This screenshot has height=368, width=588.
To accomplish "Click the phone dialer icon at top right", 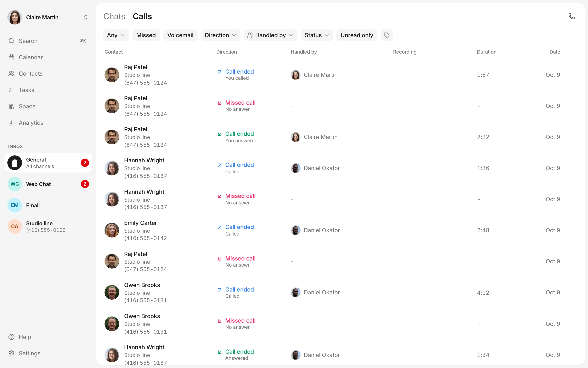I will [x=571, y=16].
